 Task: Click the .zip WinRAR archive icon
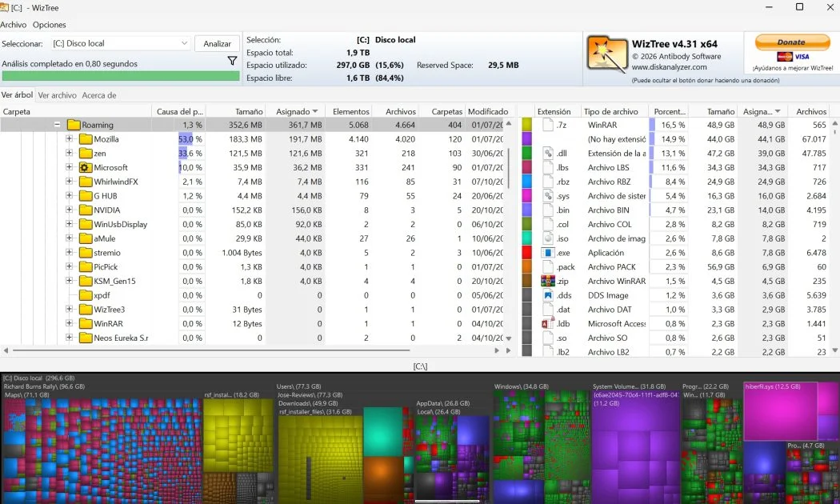(547, 281)
